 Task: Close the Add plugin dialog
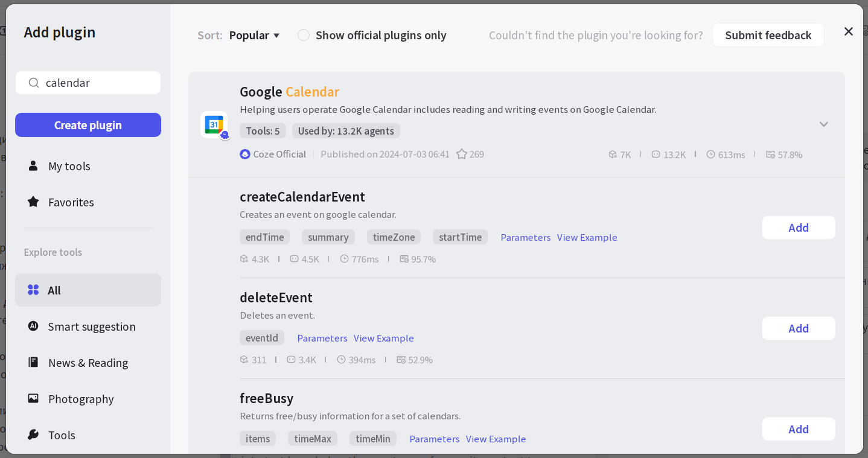pyautogui.click(x=849, y=31)
